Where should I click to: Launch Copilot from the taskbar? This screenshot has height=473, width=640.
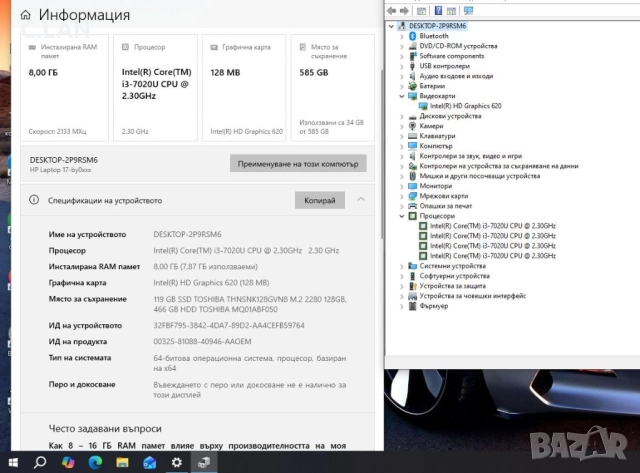coord(68,462)
